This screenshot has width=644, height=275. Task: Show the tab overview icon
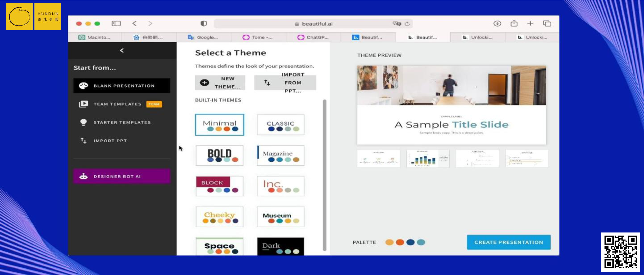(x=547, y=23)
